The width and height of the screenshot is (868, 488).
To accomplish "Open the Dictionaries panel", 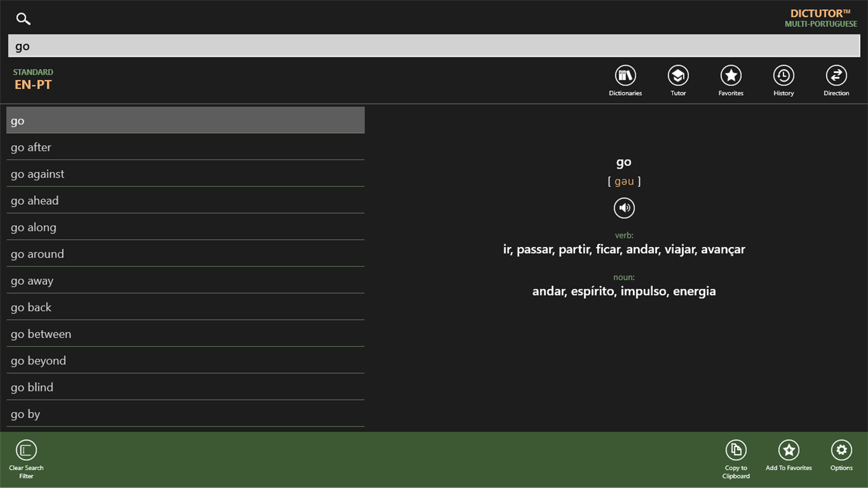I will coord(625,81).
